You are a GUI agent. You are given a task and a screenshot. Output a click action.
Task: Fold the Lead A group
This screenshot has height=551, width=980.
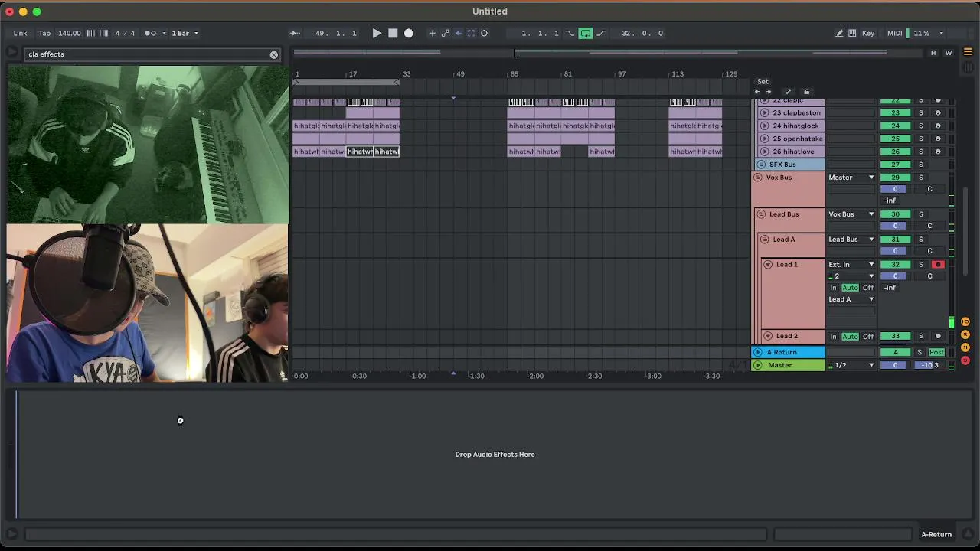pyautogui.click(x=764, y=240)
